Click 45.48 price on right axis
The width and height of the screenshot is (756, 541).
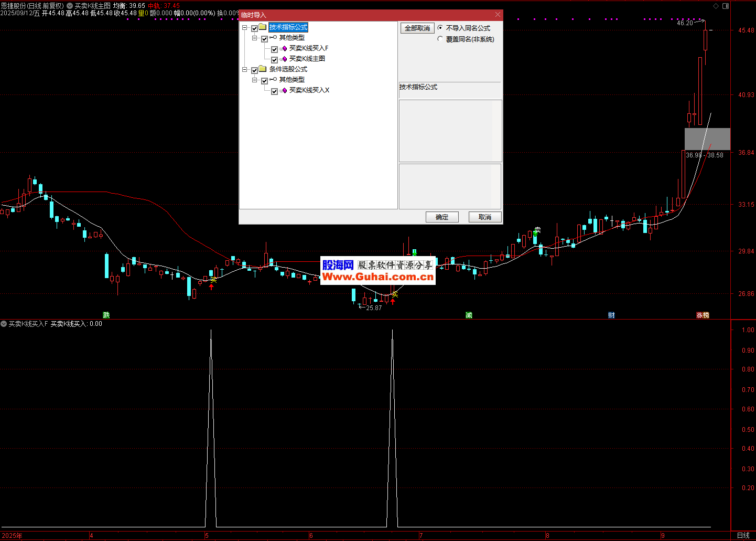tap(746, 30)
